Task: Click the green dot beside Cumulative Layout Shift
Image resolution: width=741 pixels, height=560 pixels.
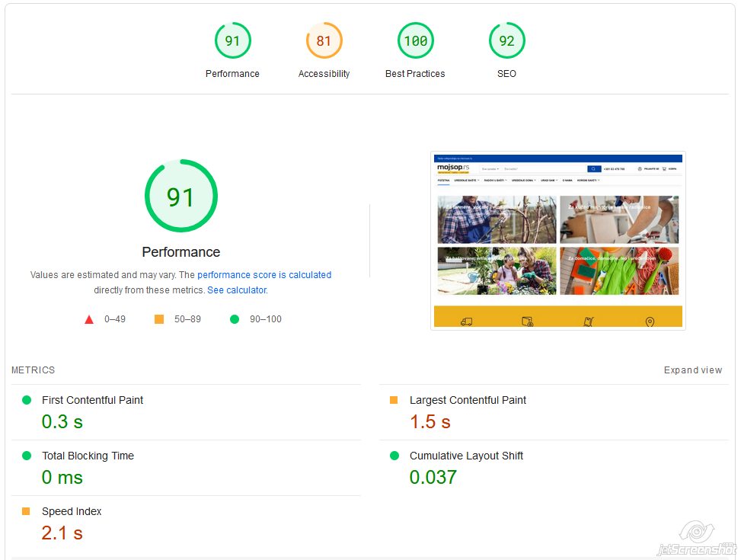Action: 394,456
